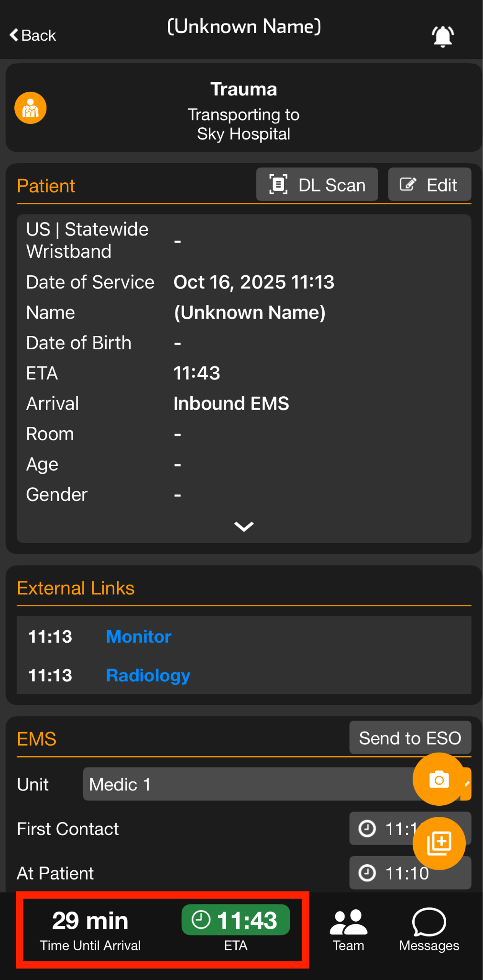The image size is (483, 980).
Task: Tap the orange add-media plus button
Action: tap(439, 843)
